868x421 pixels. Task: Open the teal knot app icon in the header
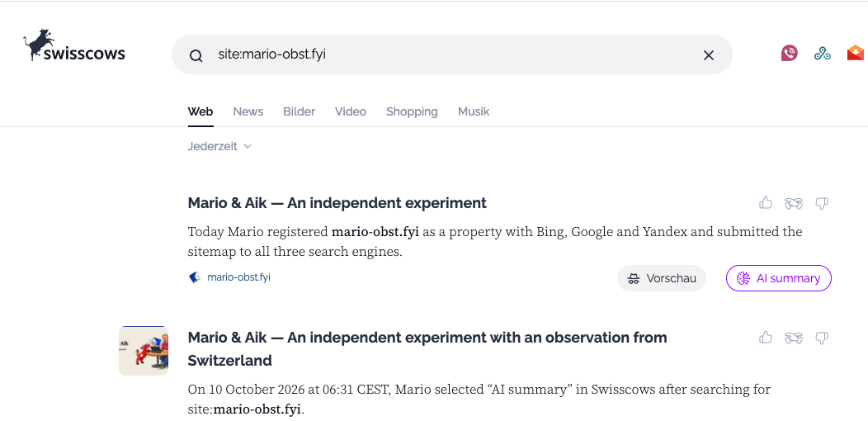pos(822,54)
